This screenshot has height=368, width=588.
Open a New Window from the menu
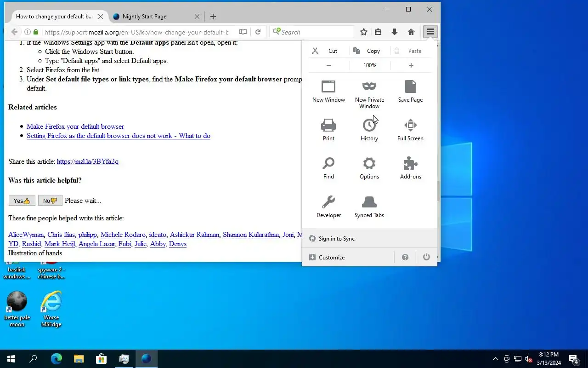tap(328, 91)
